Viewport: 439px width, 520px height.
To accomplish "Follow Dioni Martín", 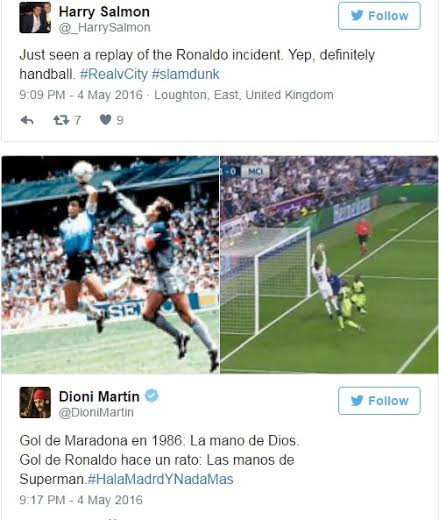I will tap(379, 401).
